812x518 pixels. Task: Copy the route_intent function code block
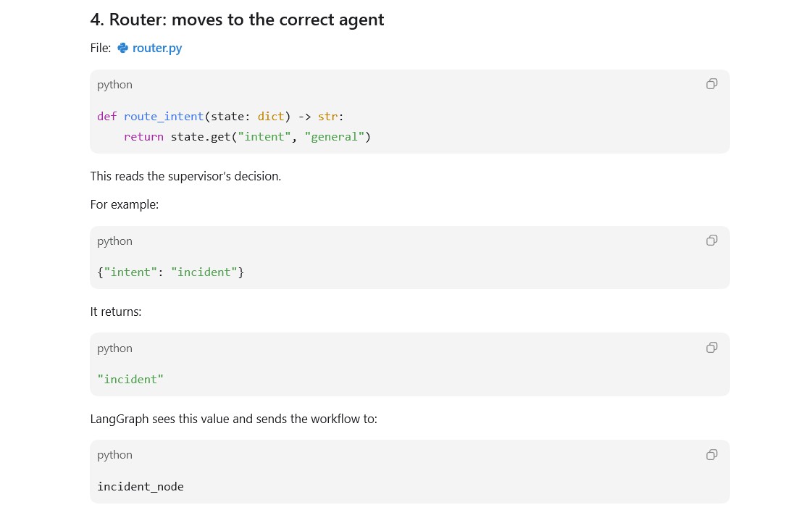click(711, 84)
